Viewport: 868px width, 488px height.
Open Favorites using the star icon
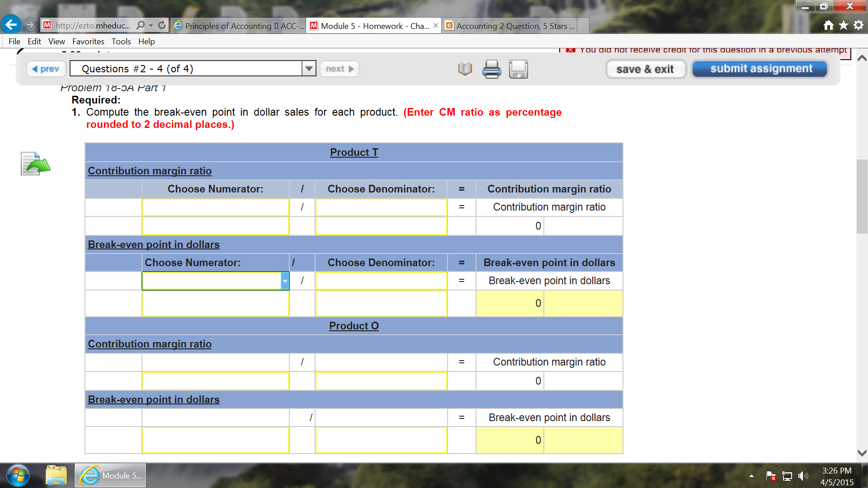point(844,26)
